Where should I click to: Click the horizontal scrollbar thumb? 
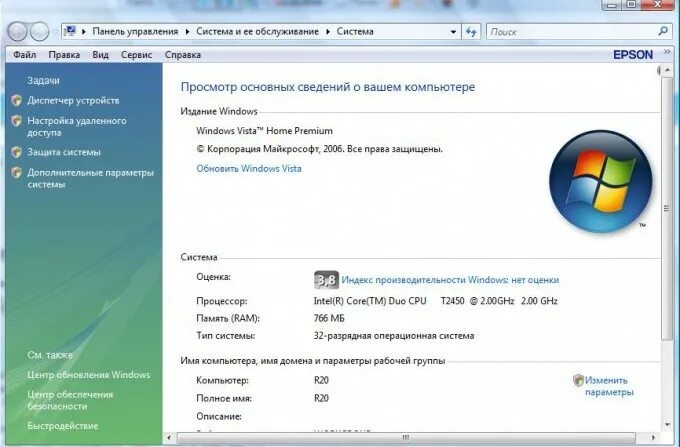(x=406, y=437)
